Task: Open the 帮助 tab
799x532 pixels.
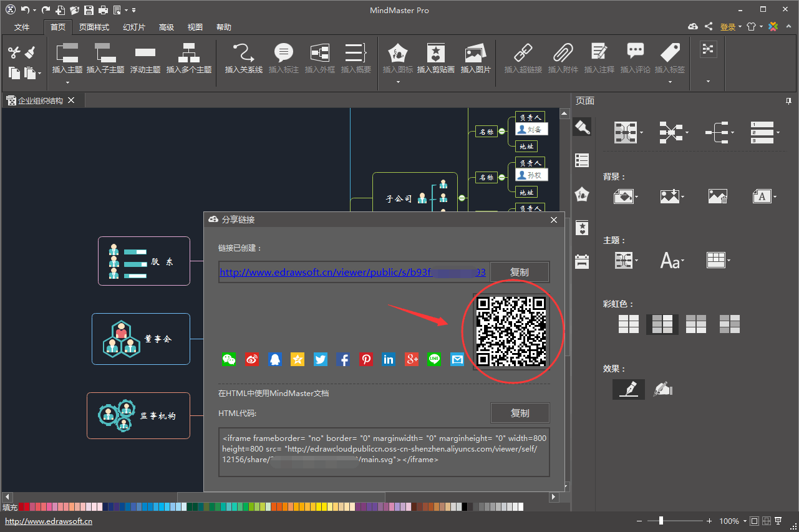Action: click(224, 27)
